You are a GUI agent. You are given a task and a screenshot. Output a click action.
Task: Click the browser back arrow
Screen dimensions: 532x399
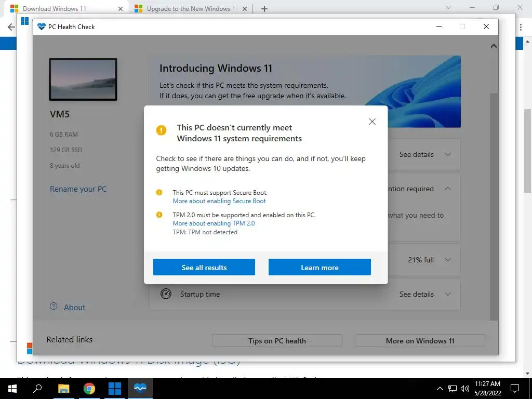[x=11, y=27]
